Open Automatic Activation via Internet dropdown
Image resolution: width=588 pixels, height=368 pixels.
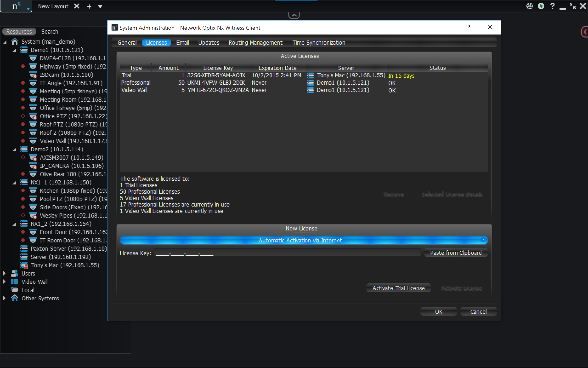point(304,240)
